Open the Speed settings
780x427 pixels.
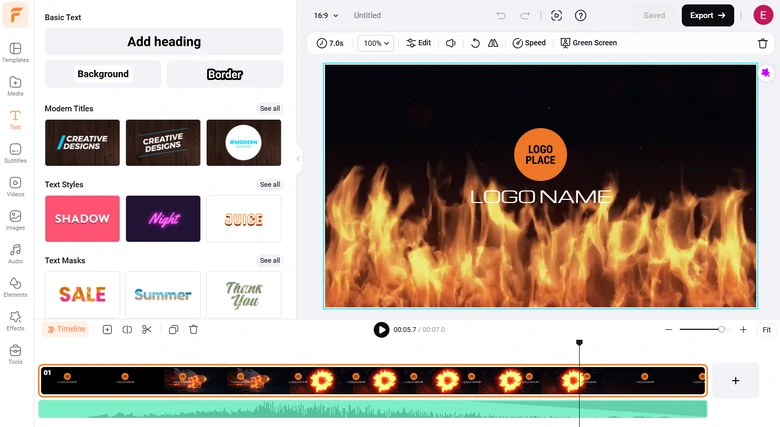pos(529,43)
